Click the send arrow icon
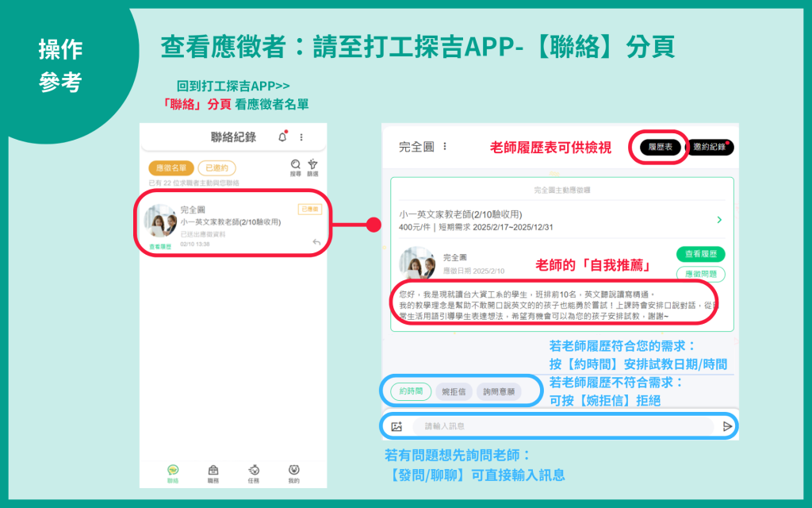812x508 pixels. [x=727, y=426]
